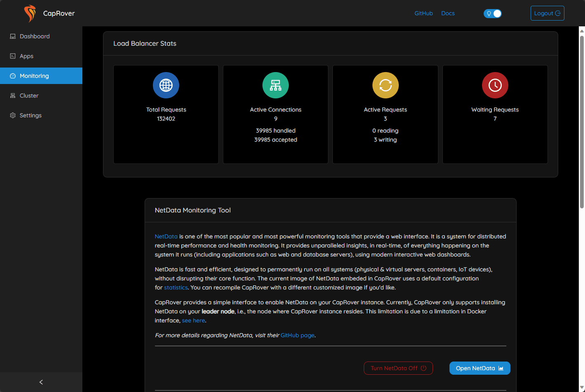Screen dimensions: 585x392
Task: Follow the NetData link in description
Action: pyautogui.click(x=166, y=236)
